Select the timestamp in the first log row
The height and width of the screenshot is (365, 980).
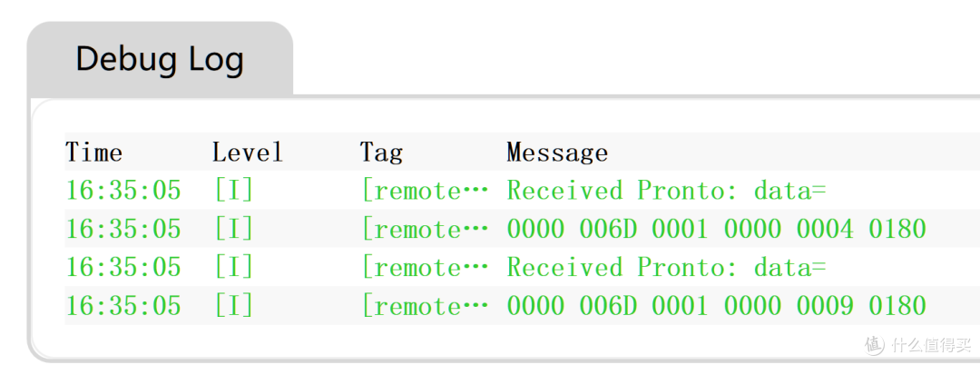(x=123, y=191)
